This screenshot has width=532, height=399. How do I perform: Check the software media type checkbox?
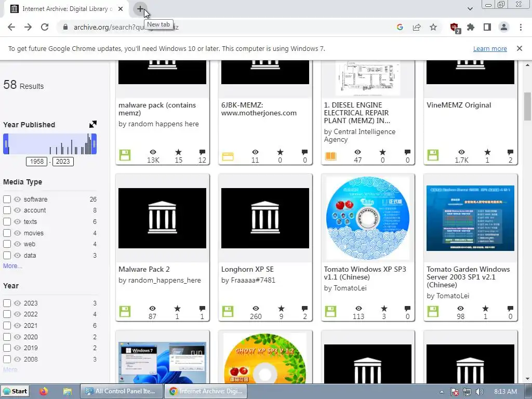[7, 199]
